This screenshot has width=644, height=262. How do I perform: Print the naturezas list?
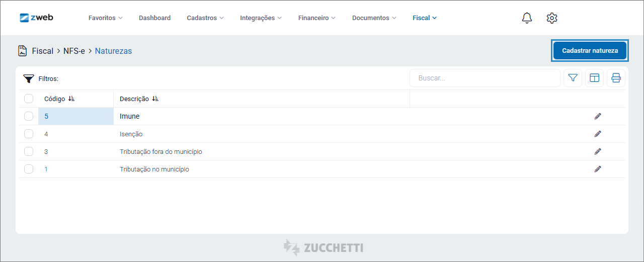pos(616,78)
